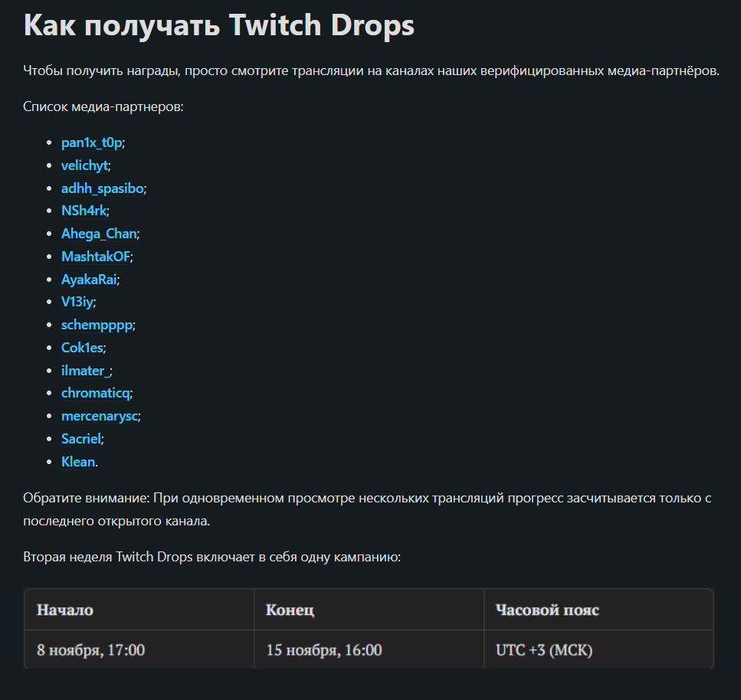
Task: Go to the chromaticq channel
Action: click(96, 393)
